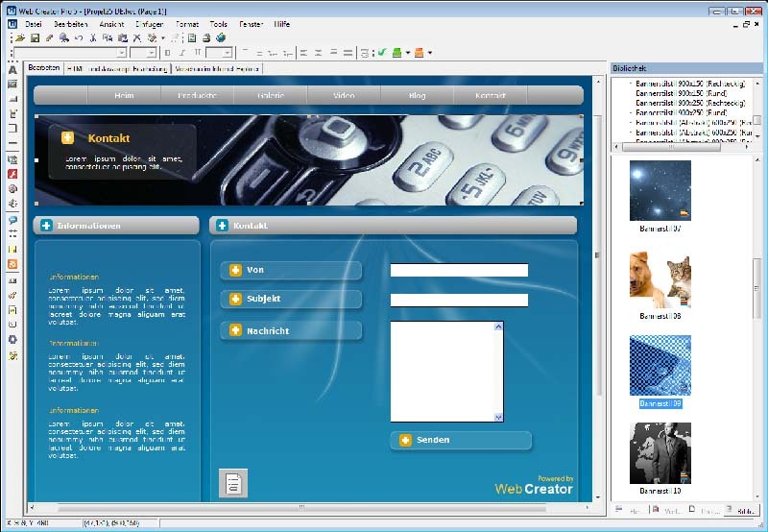The image size is (768, 532).
Task: Open the Hilfe menu
Action: pos(282,24)
